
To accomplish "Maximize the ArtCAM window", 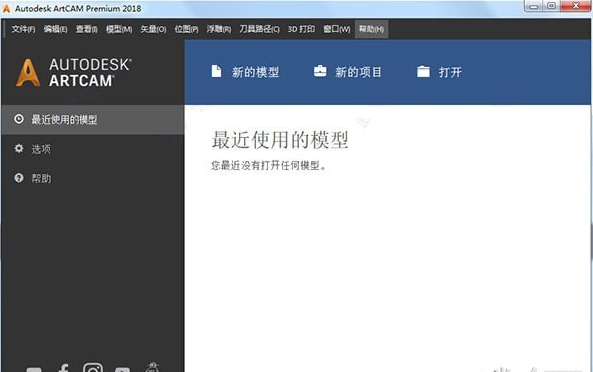I will point(551,6).
